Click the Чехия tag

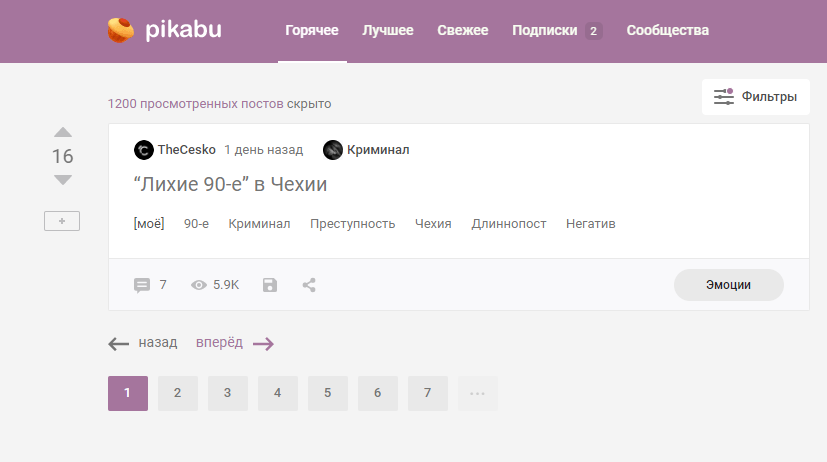tap(433, 223)
